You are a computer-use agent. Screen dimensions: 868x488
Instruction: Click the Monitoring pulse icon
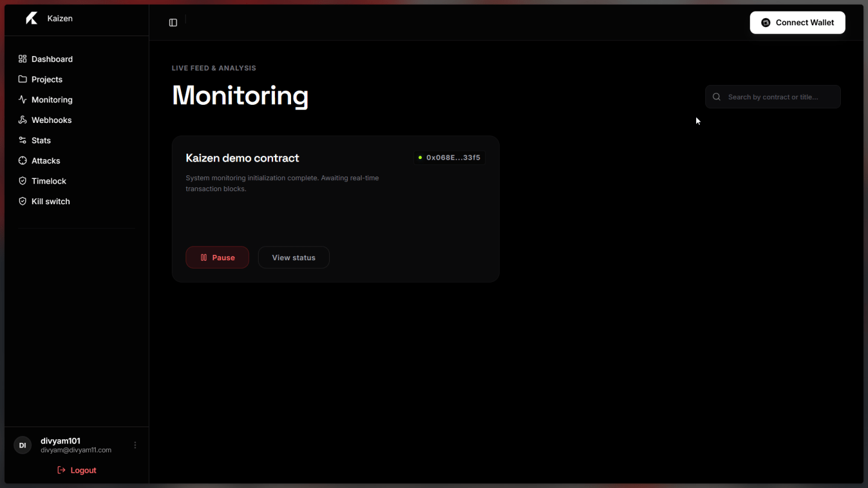click(x=22, y=100)
